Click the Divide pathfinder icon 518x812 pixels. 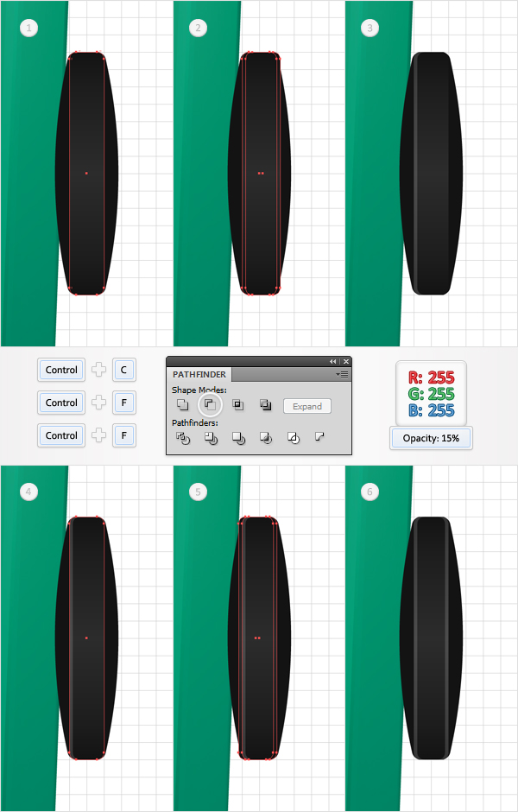[x=183, y=438]
